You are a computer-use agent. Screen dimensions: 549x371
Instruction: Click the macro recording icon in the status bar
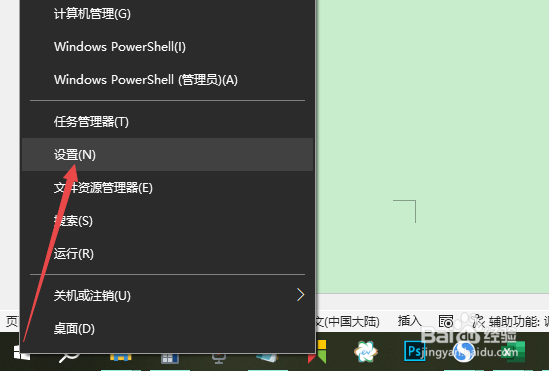tap(446, 321)
